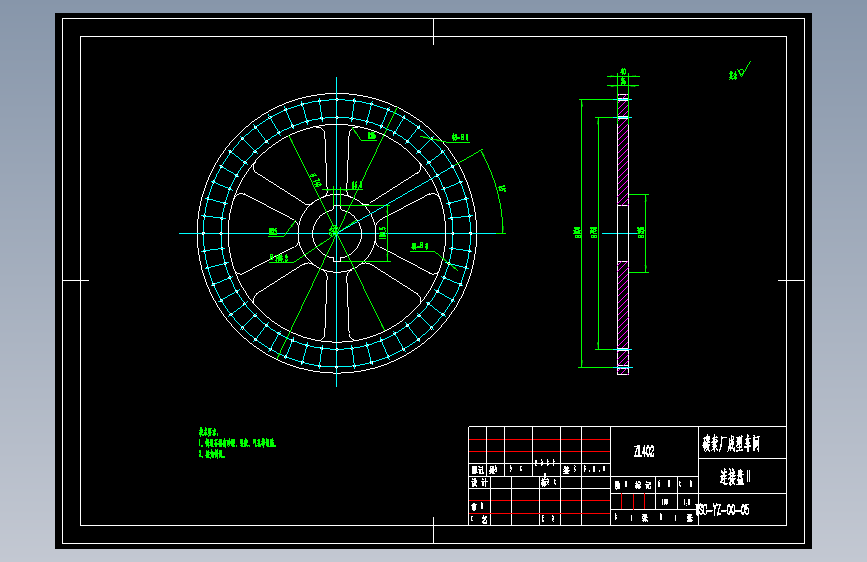This screenshot has width=867, height=562.
Task: Select the 连接盘II part name text
Action: coord(735,477)
